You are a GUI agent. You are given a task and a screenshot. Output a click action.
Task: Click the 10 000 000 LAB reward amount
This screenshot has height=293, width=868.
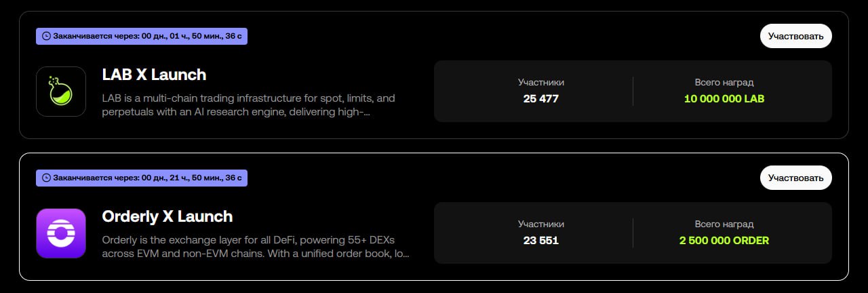(x=724, y=99)
